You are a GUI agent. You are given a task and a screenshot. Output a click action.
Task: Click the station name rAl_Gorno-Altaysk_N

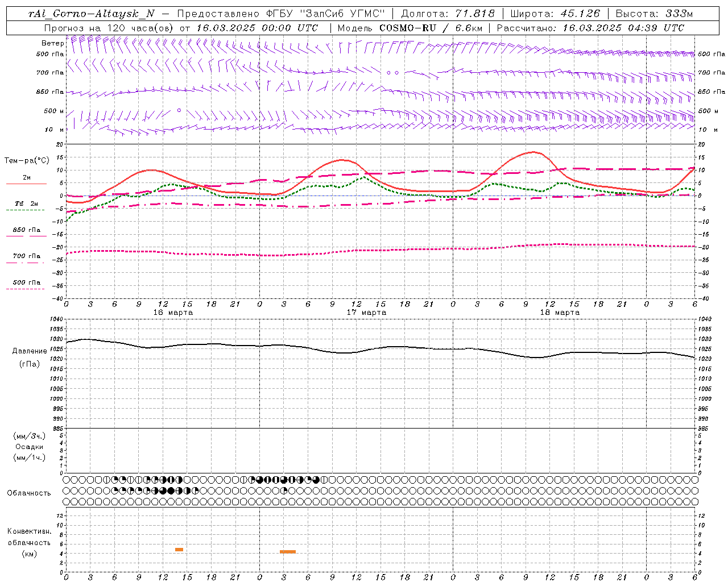93,14
